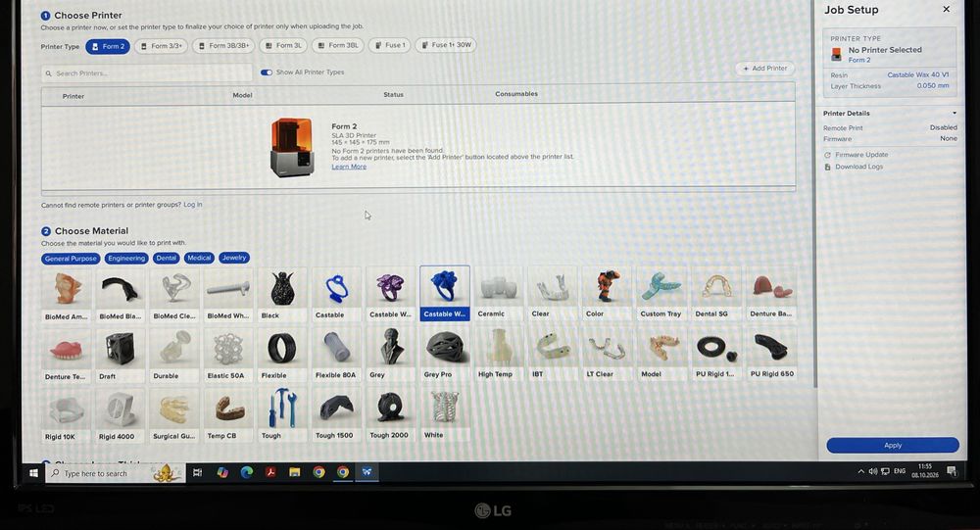980x530 pixels.
Task: Select Fuse 1+ 30W printer type
Action: pos(446,45)
